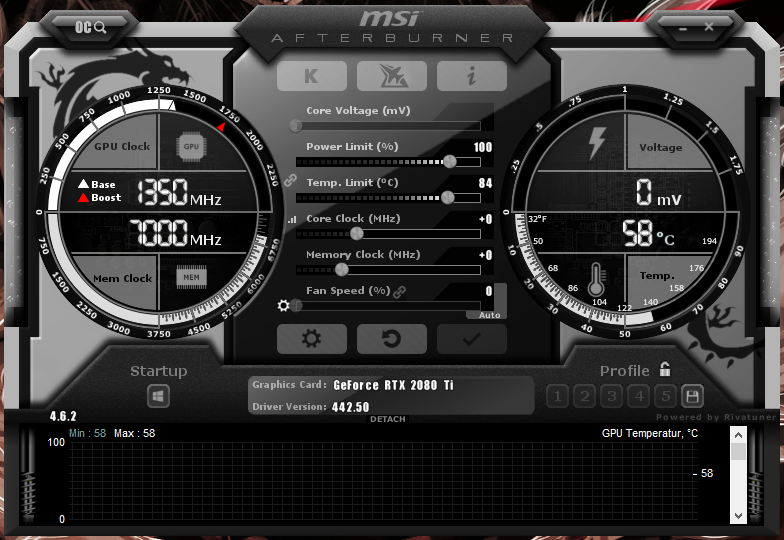Minimize the Afterburner window
784x540 pixels.
click(x=683, y=28)
